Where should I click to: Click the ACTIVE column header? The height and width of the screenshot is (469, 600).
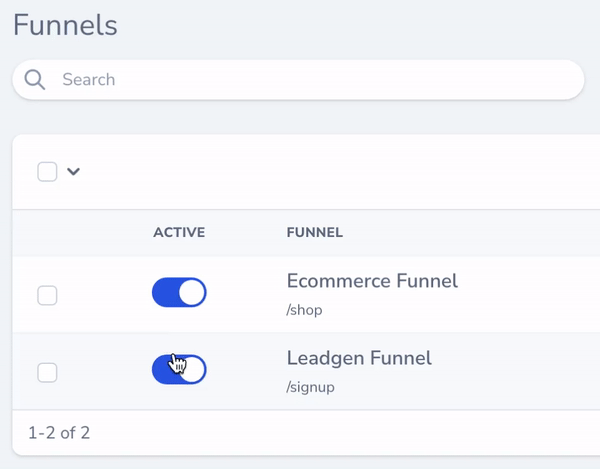179,233
